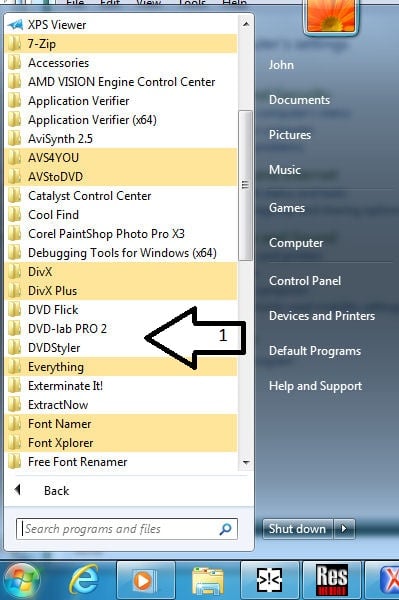
Task: Open the Font Namer folder
Action: pos(122,424)
